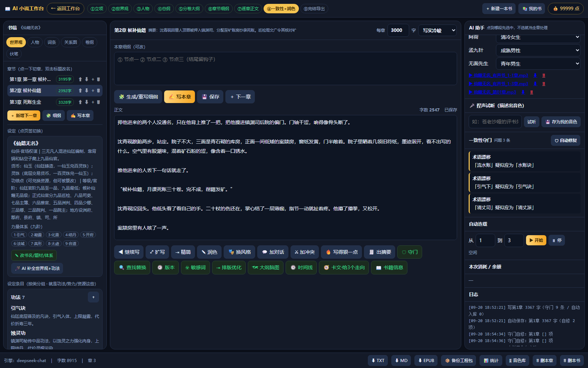Open the 时间线 timeline tool
Image resolution: width=588 pixels, height=368 pixels.
[301, 267]
